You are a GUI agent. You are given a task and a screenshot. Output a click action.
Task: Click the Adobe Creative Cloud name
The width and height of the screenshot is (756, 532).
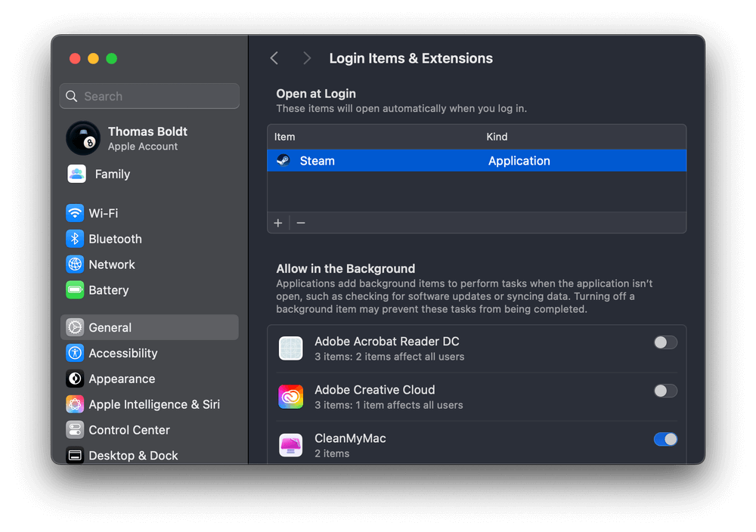375,389
